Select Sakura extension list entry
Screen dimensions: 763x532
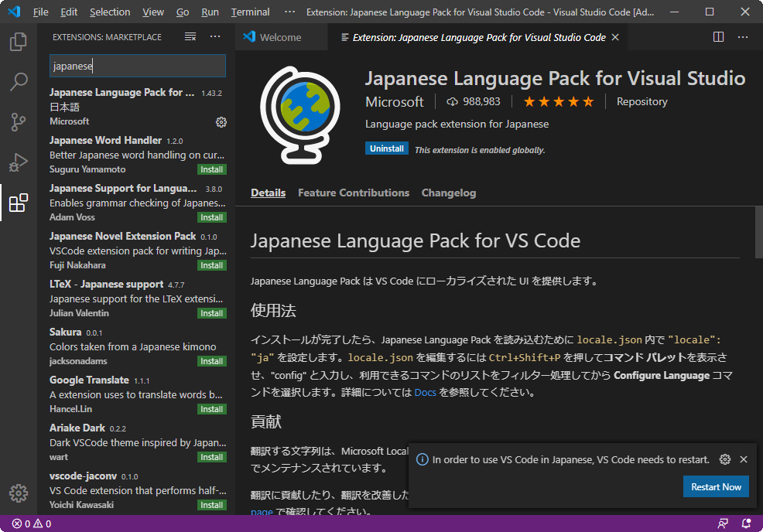pos(136,346)
